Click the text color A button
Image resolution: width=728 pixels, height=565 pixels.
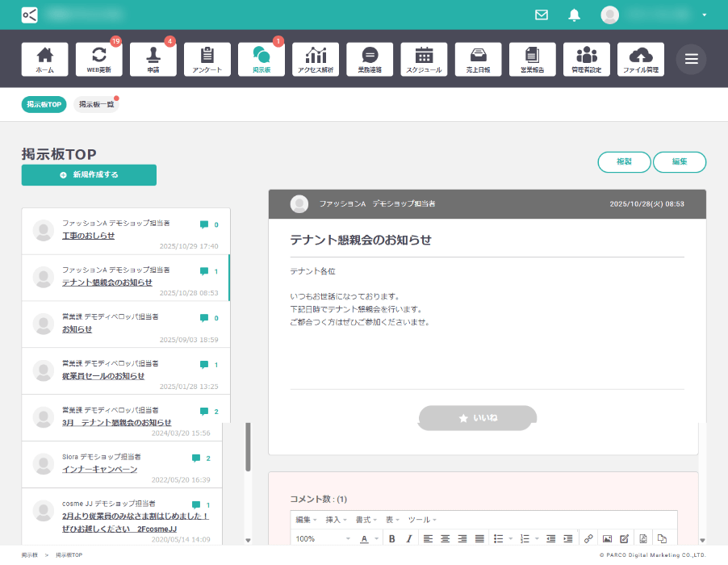coord(365,538)
